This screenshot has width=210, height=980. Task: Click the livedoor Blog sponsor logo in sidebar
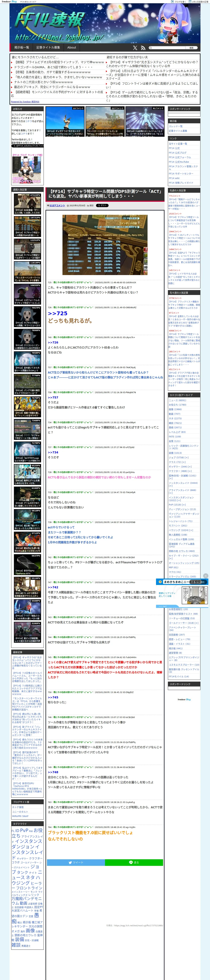184,700
